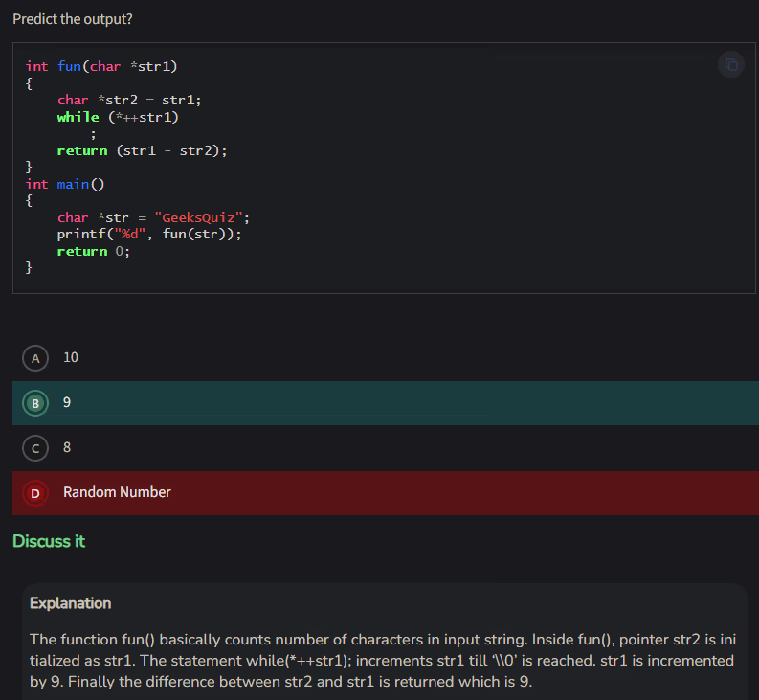
Task: Click the explanation paragraph text
Action: [x=383, y=661]
